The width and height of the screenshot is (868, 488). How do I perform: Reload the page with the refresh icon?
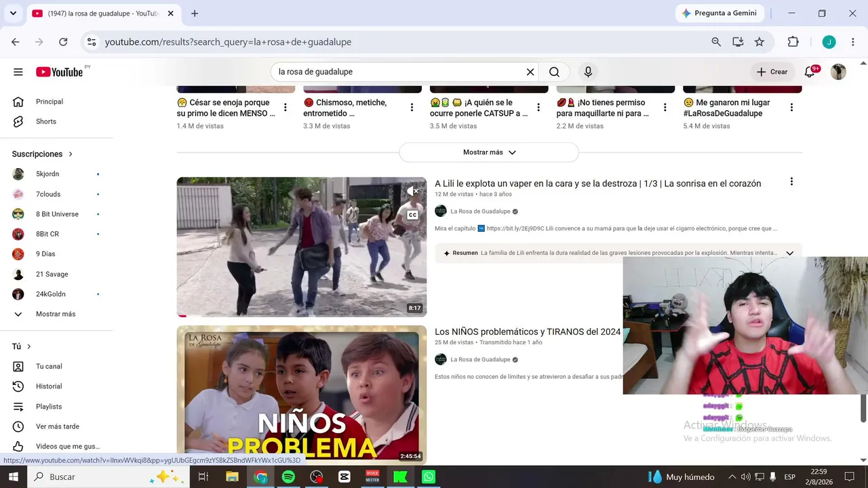coord(63,42)
